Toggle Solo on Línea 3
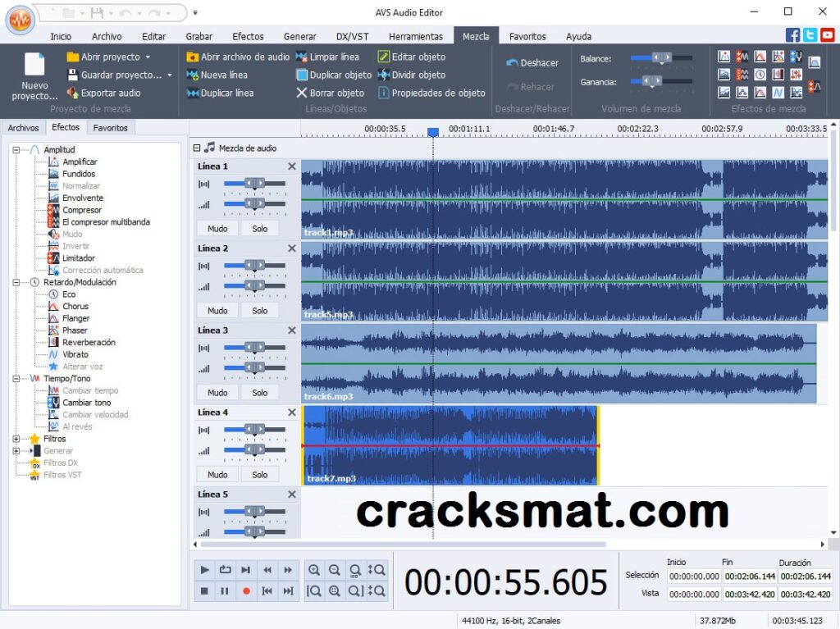The image size is (840, 629). (260, 393)
